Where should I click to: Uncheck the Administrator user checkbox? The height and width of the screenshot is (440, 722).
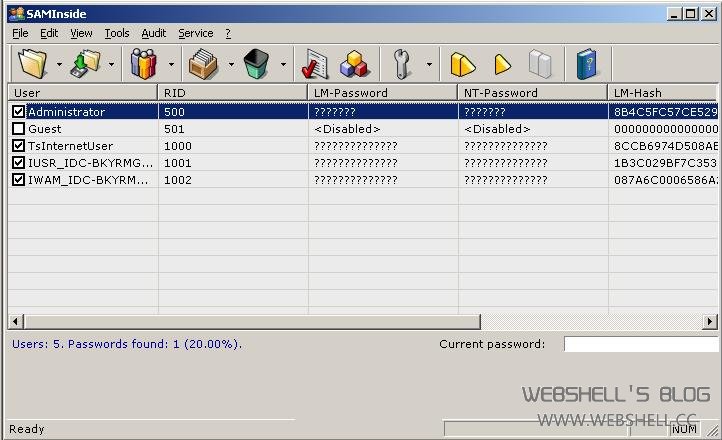point(18,111)
